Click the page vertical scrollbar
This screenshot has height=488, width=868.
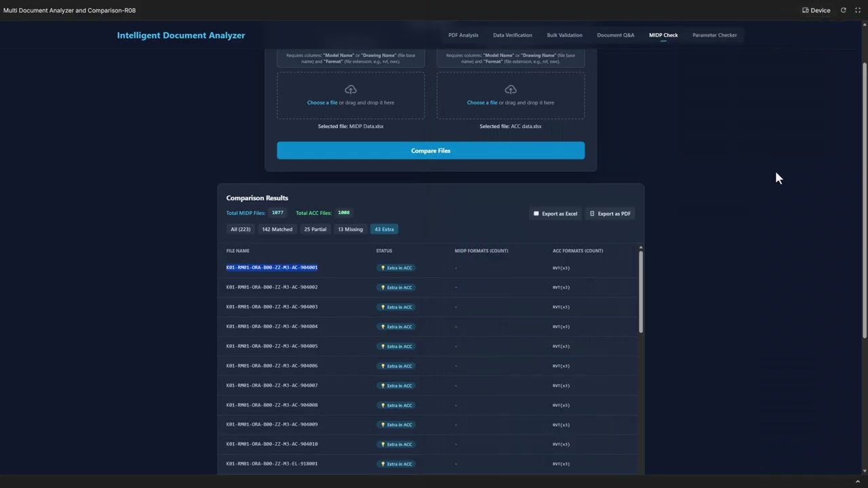864,200
